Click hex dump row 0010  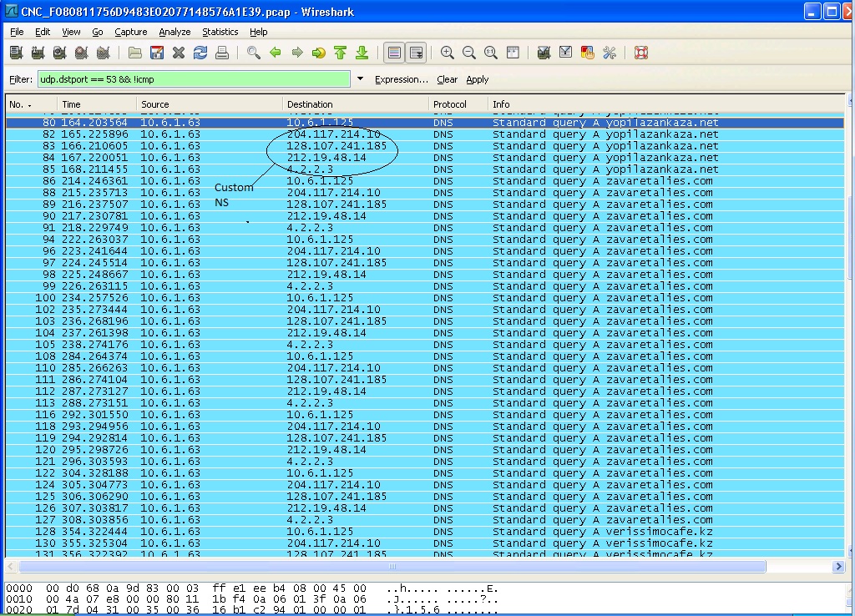tap(252, 599)
